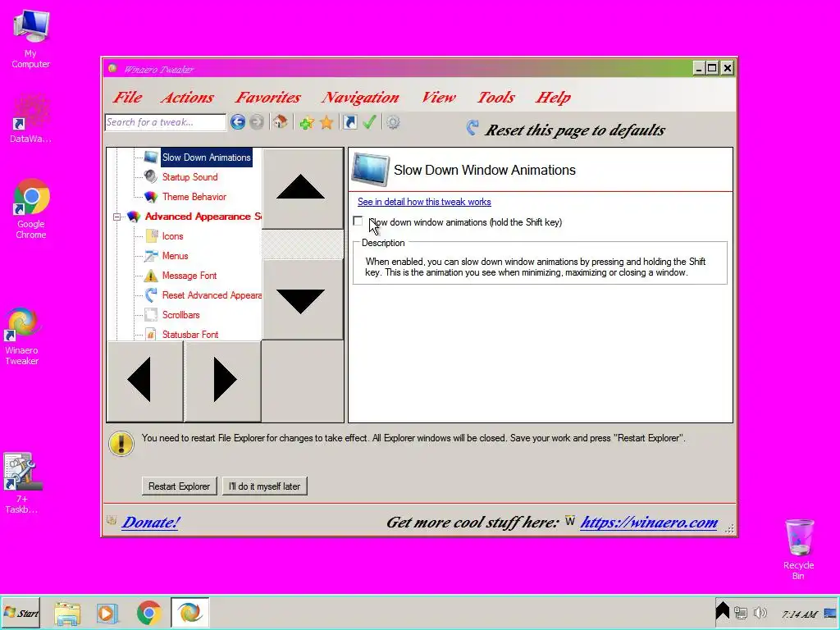
Task: Click the create-shortcut icon in the toolbar
Action: coord(349,122)
